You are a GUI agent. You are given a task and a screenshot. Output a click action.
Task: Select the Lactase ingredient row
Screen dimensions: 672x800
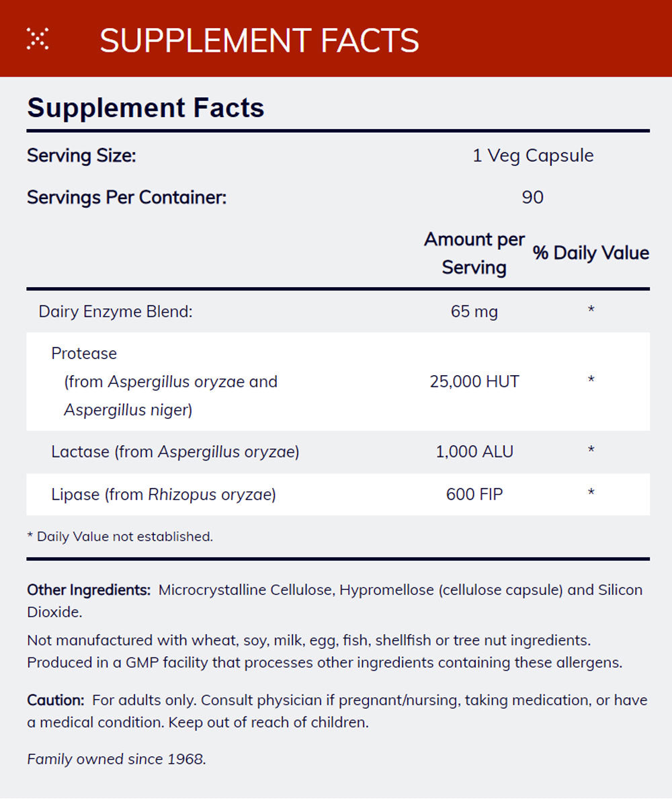[175, 452]
